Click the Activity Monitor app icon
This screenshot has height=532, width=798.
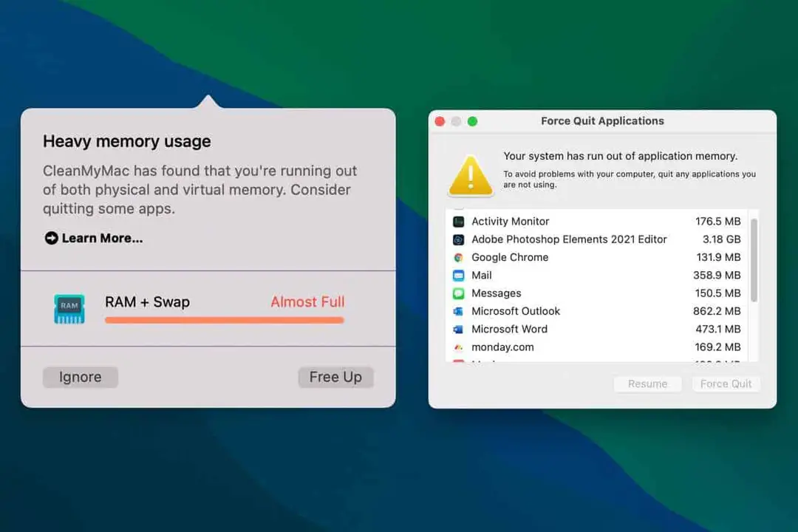point(459,222)
